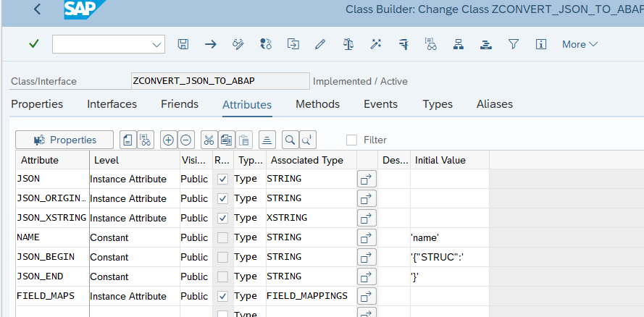Viewport: 644px width, 317px height.
Task: Open direct type entry for FIELD_MAPS row
Action: 367,296
